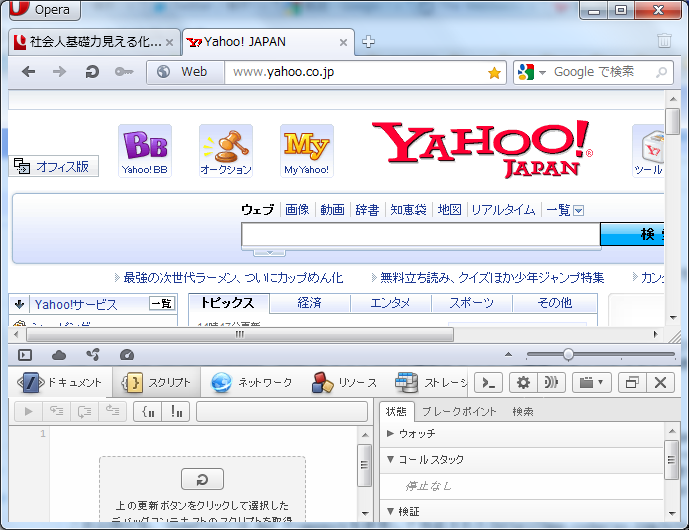Select the 地図 search category

pos(450,210)
